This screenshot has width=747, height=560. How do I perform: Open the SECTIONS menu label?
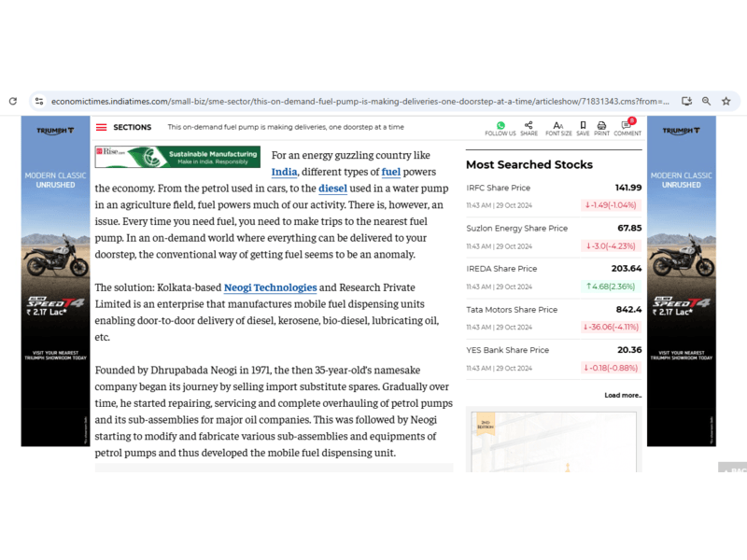132,127
